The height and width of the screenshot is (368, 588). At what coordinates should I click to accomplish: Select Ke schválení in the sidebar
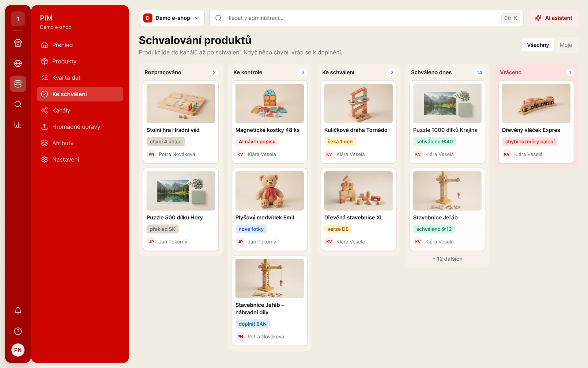click(80, 94)
